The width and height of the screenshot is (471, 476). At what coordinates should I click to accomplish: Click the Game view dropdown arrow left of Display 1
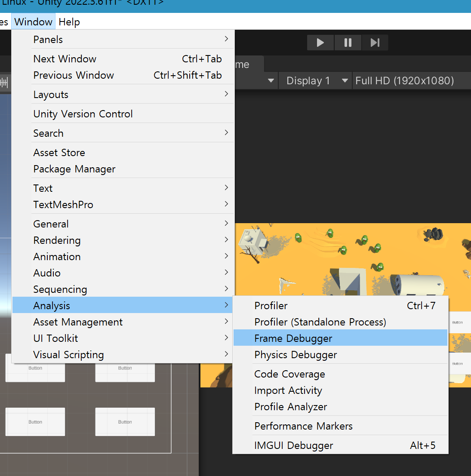pyautogui.click(x=271, y=81)
